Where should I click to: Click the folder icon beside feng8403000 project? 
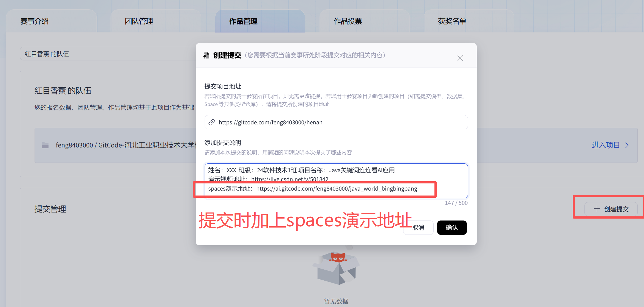pos(45,145)
